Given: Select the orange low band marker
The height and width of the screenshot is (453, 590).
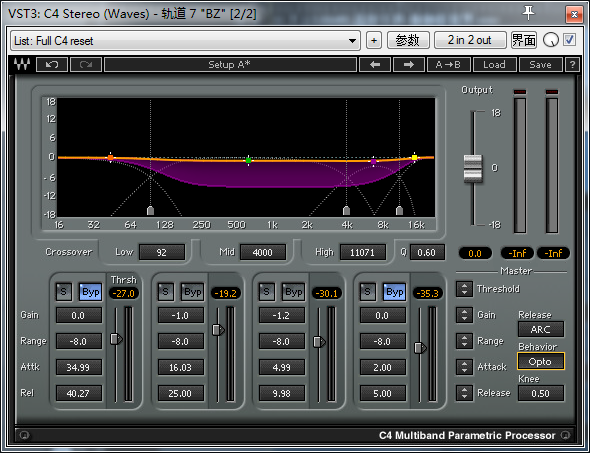Looking at the screenshot, I should (x=110, y=157).
